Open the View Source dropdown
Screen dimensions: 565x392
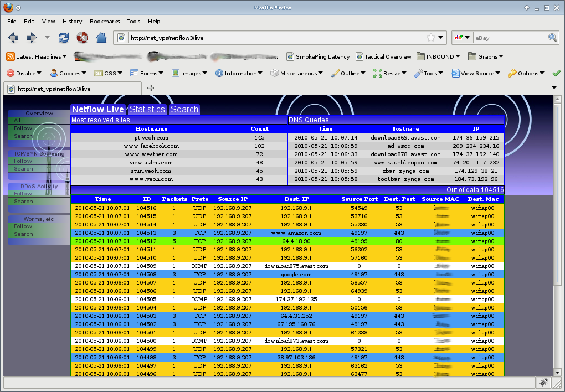[476, 73]
